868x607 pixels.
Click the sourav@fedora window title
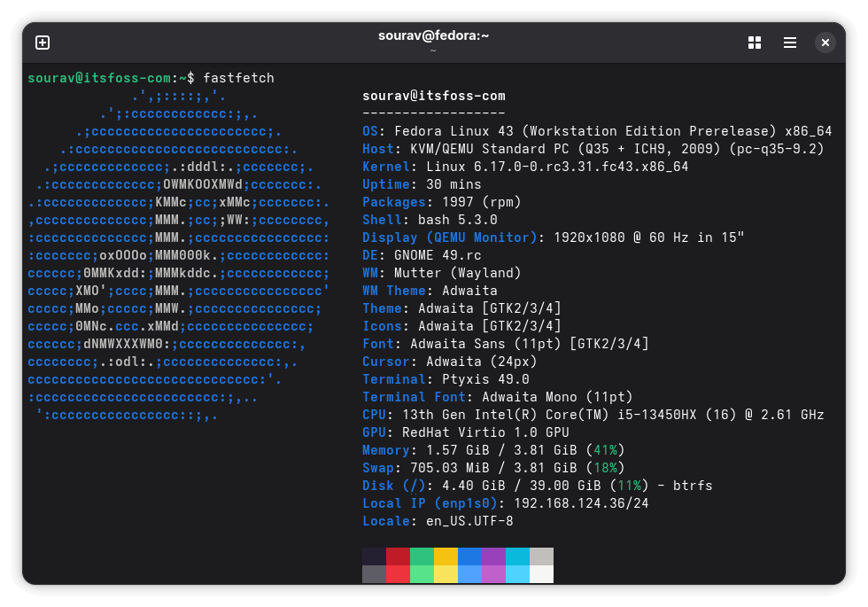[x=431, y=35]
